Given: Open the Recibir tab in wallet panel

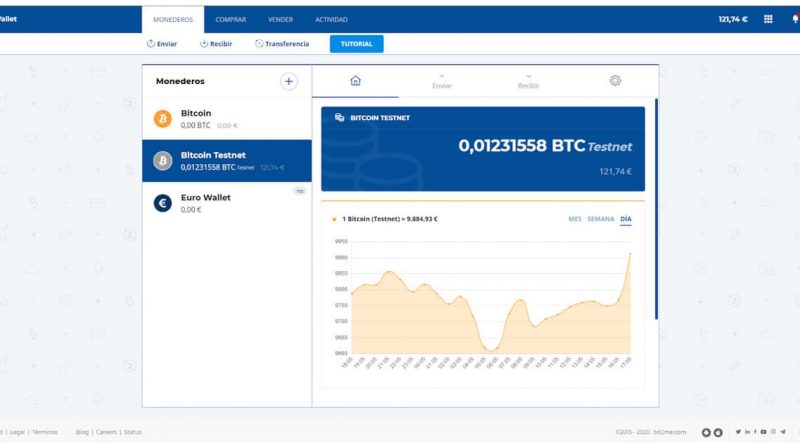Looking at the screenshot, I should [528, 82].
